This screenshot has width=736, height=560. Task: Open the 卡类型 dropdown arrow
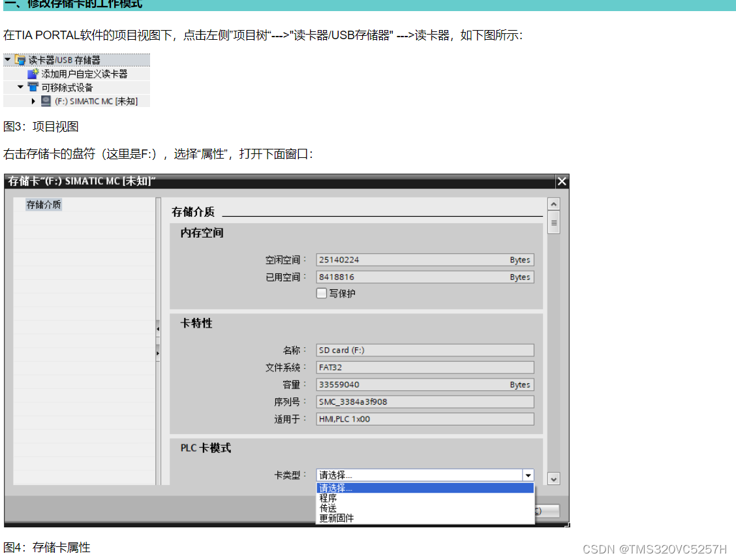click(528, 475)
